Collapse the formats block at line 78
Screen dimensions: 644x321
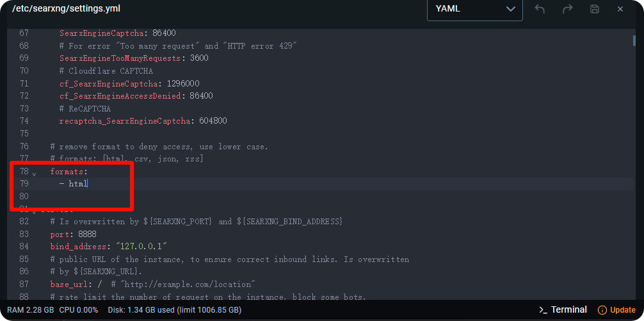(34, 173)
